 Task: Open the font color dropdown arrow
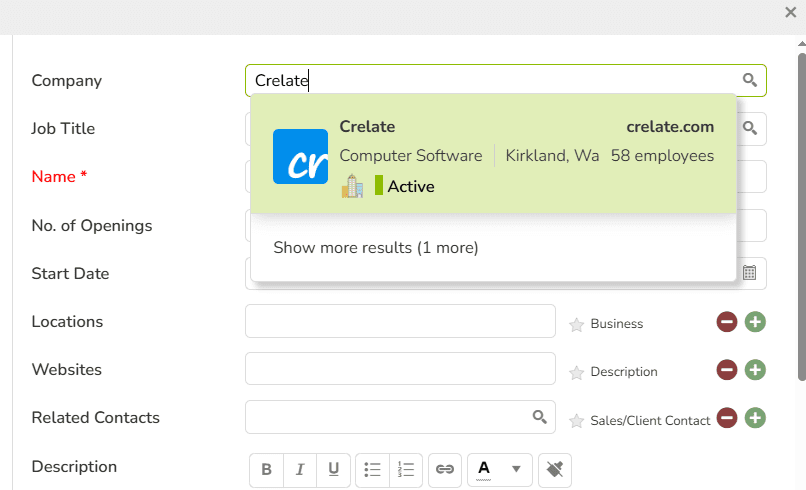click(x=516, y=469)
